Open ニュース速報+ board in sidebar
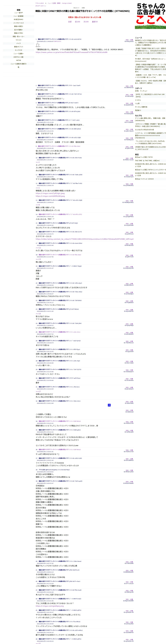The image size is (166, 644). tap(18, 53)
